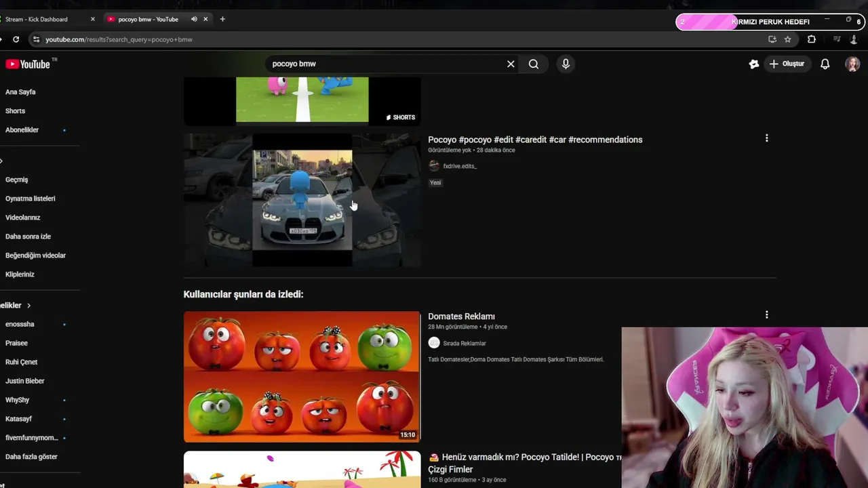Play the tomatoes Domates Reklamı thumbnail

point(302,377)
